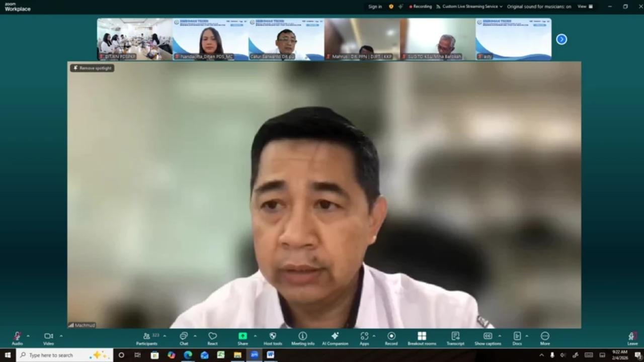644x362 pixels.
Task: Click the Recording status indicator
Action: 421,7
